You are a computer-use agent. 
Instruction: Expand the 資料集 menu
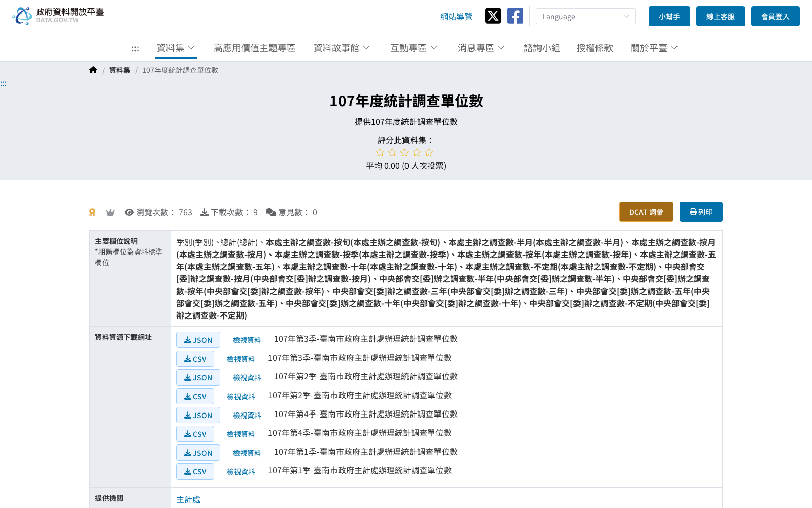pyautogui.click(x=176, y=48)
